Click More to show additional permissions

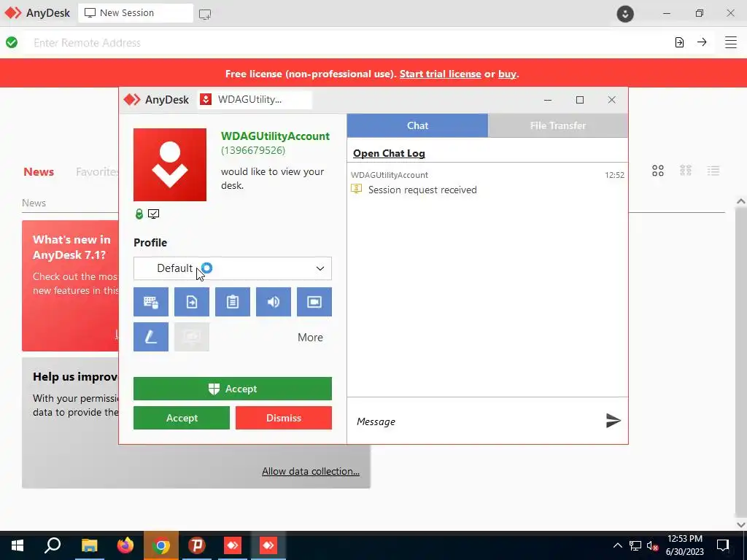[x=310, y=337]
